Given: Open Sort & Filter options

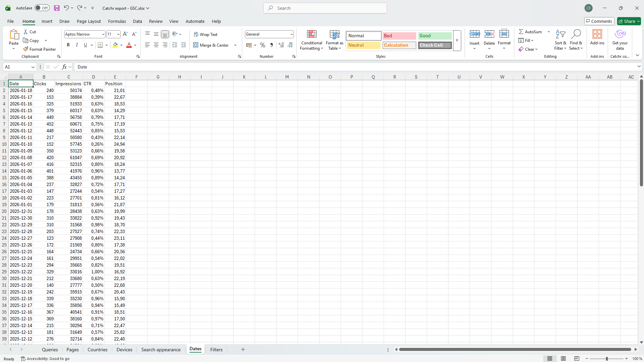Looking at the screenshot, I should 560,40.
